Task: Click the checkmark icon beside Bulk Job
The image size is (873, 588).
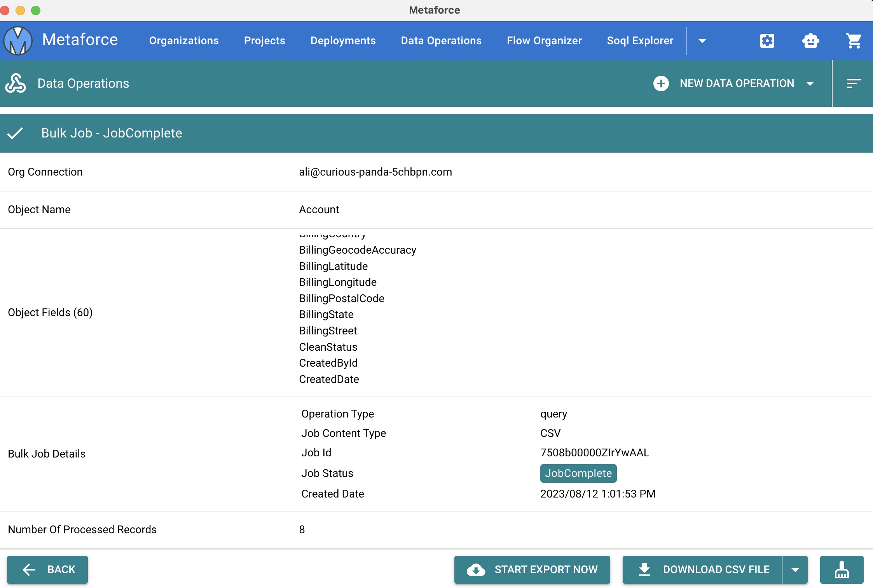Action: 15,133
